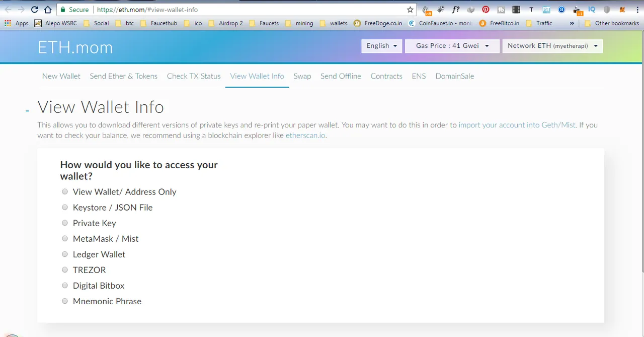Open the 'fb' grey extension icon
644x337 pixels.
pos(501,10)
